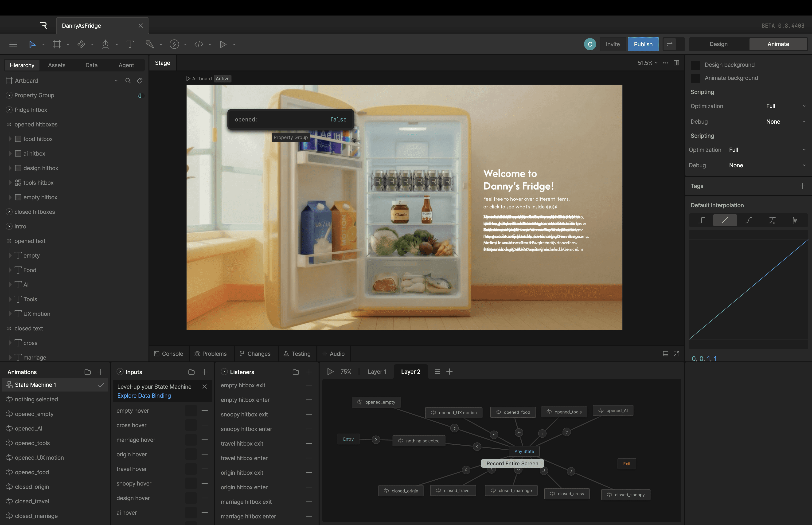Click the Design background color swatch
The width and height of the screenshot is (812, 525).
coord(695,65)
